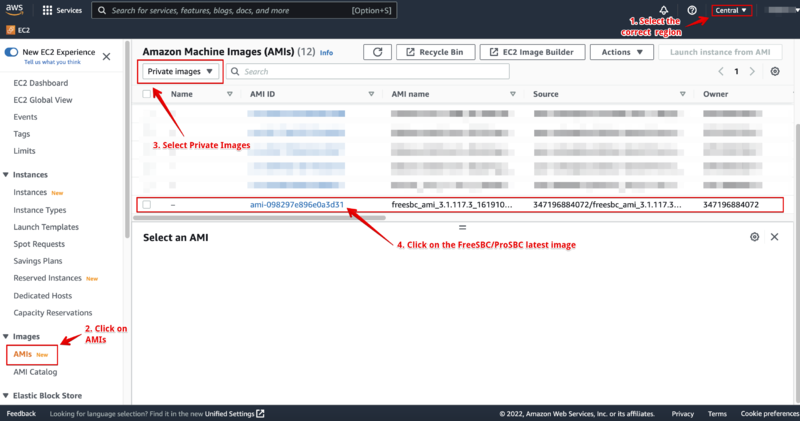
Task: Open Instance Types
Action: coord(40,210)
